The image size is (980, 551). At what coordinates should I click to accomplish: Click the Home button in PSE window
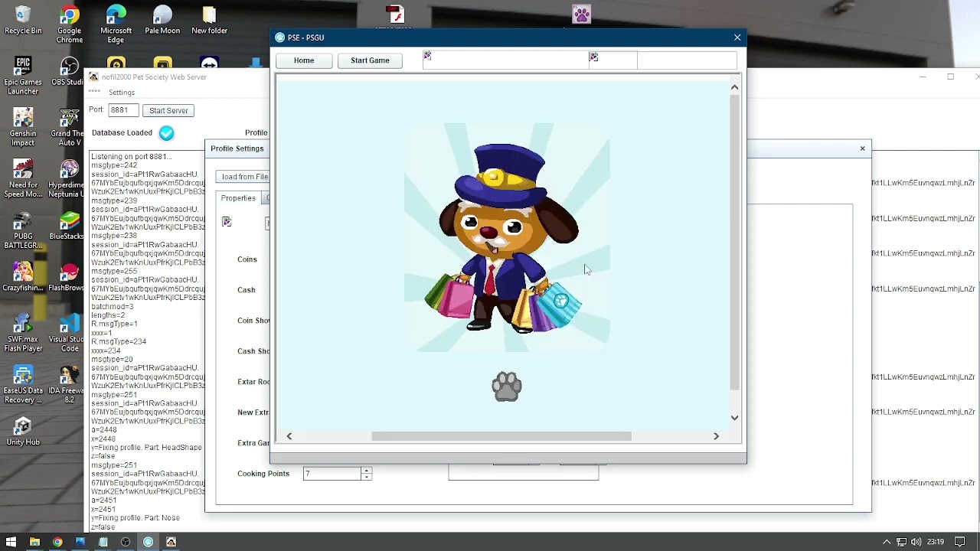[304, 60]
